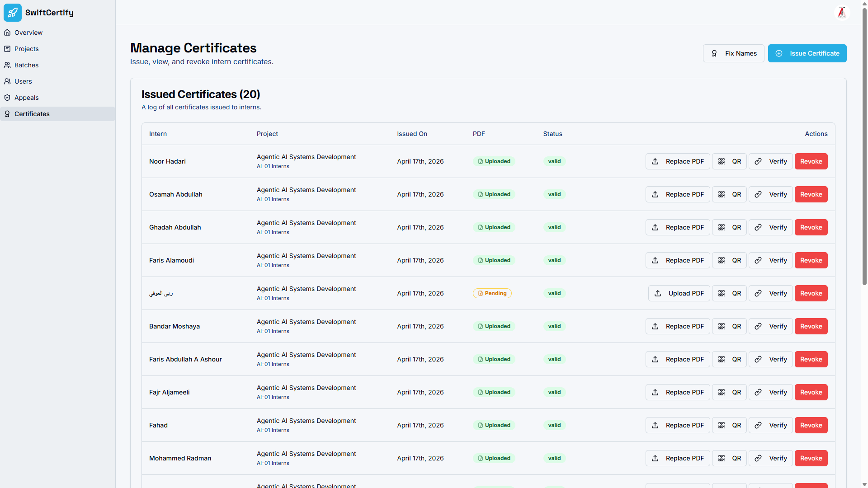Click the scrollbar down arrow
The height and width of the screenshot is (488, 868).
[x=864, y=484]
